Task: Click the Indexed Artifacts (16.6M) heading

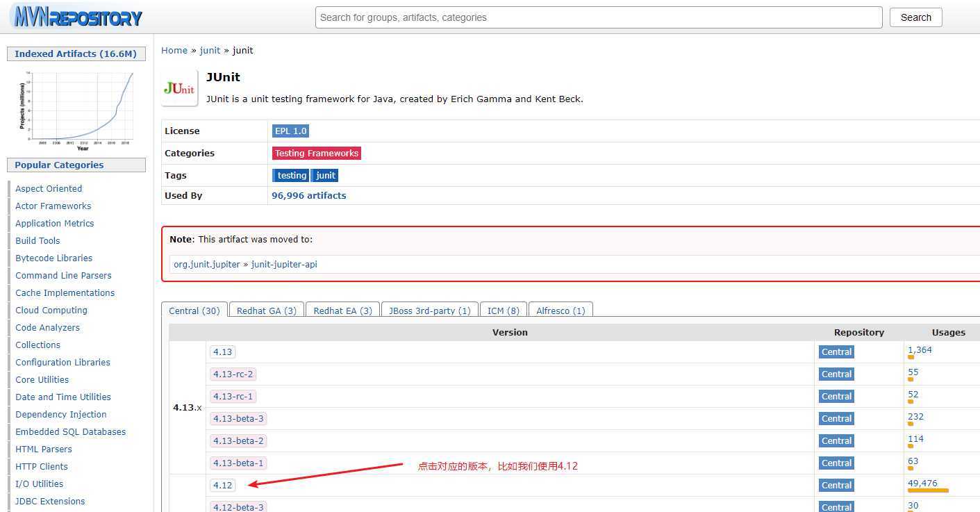Action: pos(76,53)
